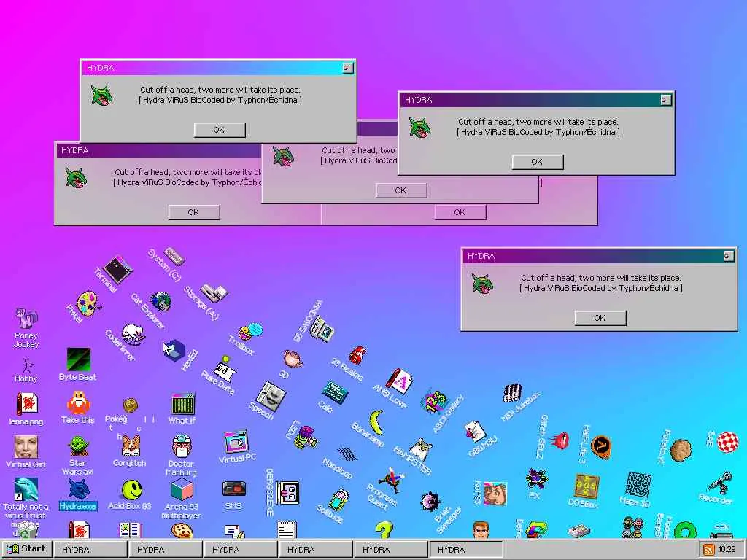Launch the Glitch GRLZ red icon
The height and width of the screenshot is (560, 747).
point(560,440)
